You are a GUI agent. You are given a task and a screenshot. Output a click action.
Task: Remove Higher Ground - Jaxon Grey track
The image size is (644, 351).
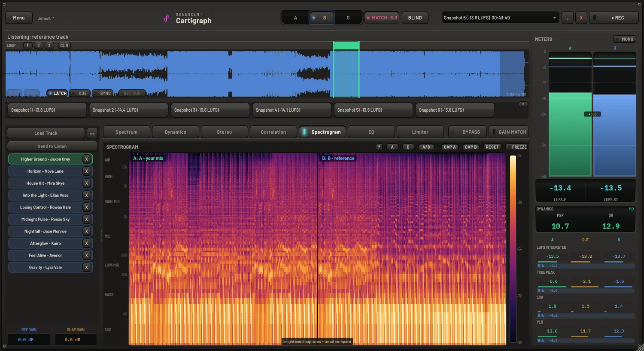point(86,159)
